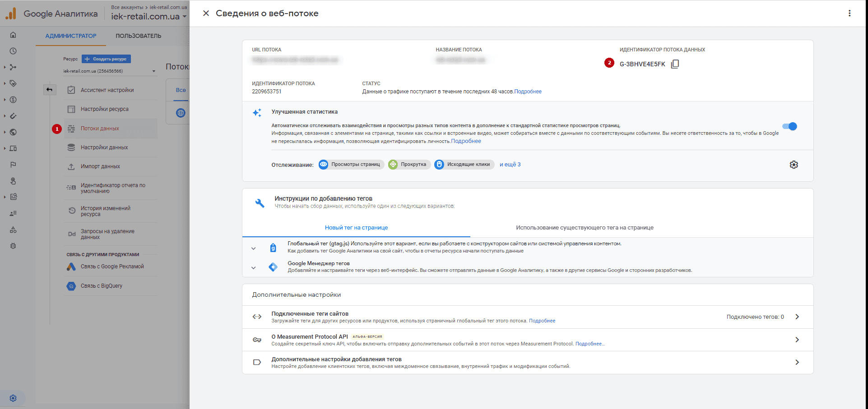Viewport: 868px width, 409px height.
Task: Open the DebugView bug icon in sidebar
Action: point(13,246)
